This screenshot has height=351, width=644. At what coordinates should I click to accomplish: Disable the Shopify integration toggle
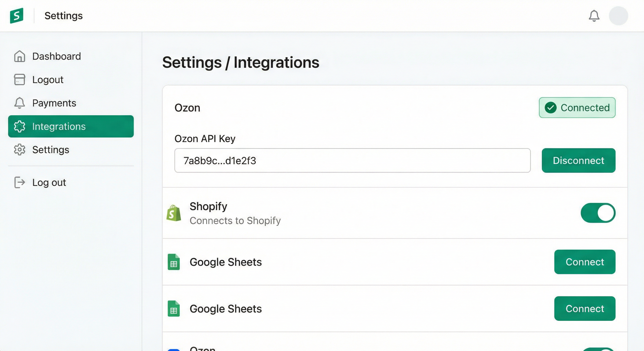(x=598, y=213)
